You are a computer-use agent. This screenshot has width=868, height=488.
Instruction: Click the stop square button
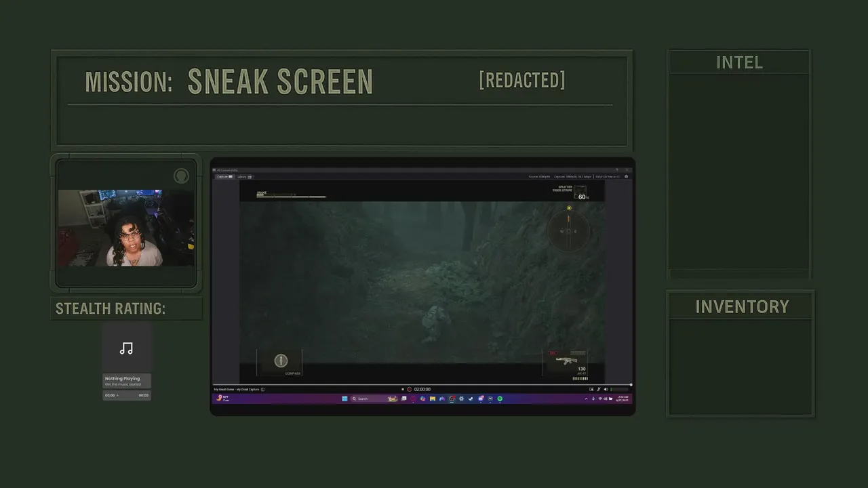tap(403, 389)
